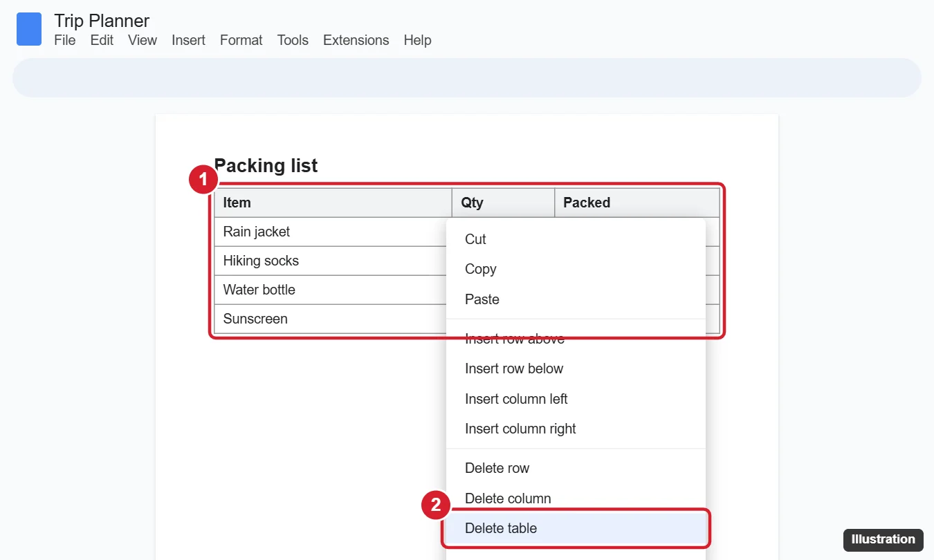This screenshot has height=560, width=934.
Task: Select Insert row below
Action: coord(576,368)
